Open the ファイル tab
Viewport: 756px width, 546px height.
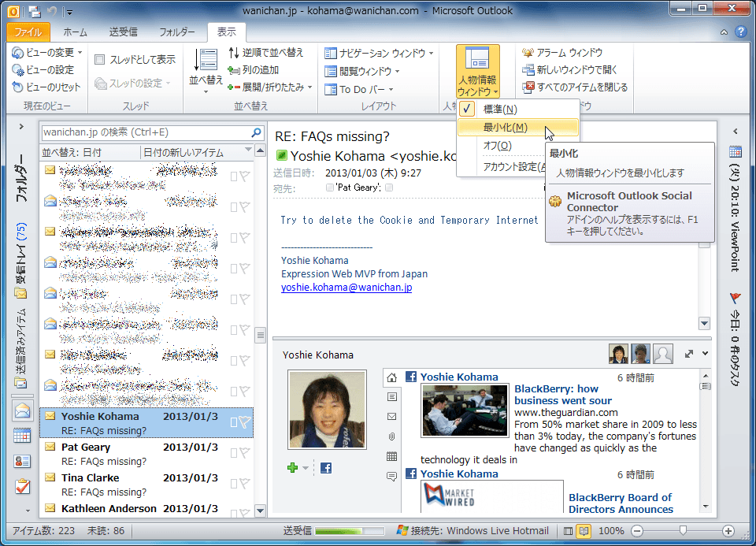click(28, 32)
